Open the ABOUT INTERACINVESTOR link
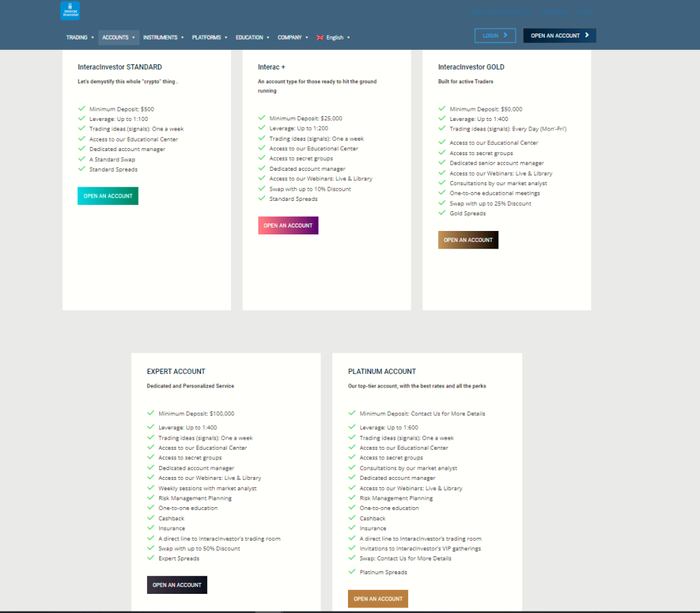Viewport: 700px width, 613px height. coord(500,12)
